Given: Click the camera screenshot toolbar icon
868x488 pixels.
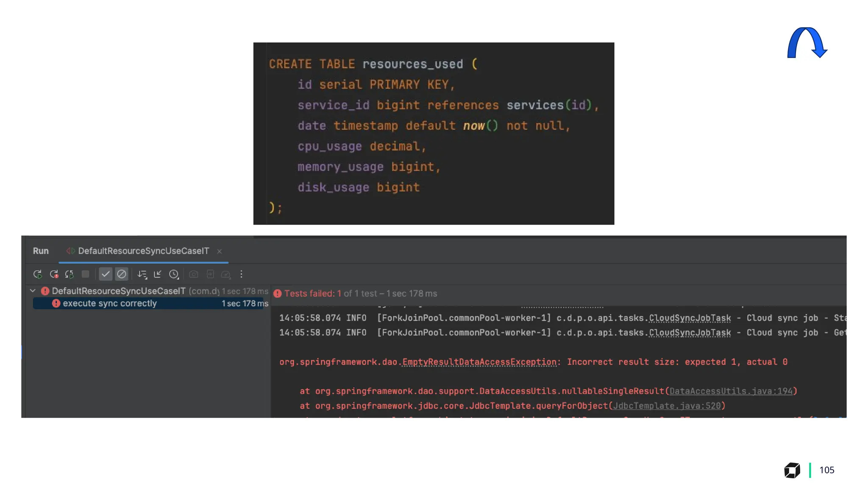Looking at the screenshot, I should point(194,274).
